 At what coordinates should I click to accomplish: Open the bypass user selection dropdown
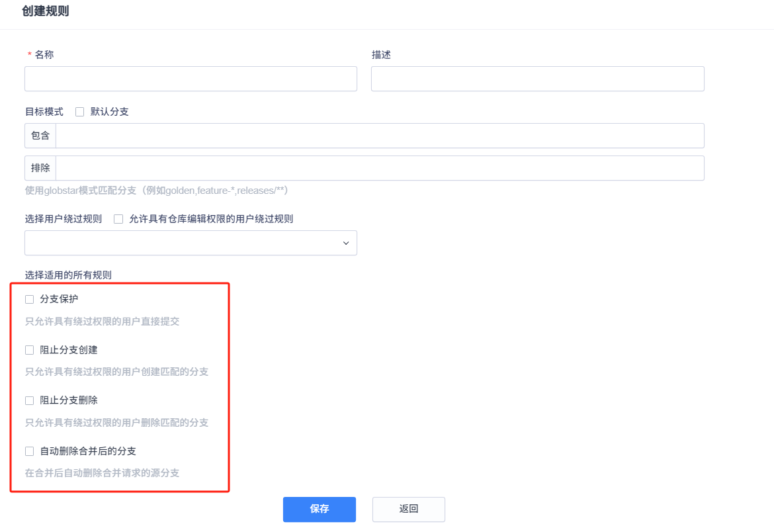(x=191, y=243)
